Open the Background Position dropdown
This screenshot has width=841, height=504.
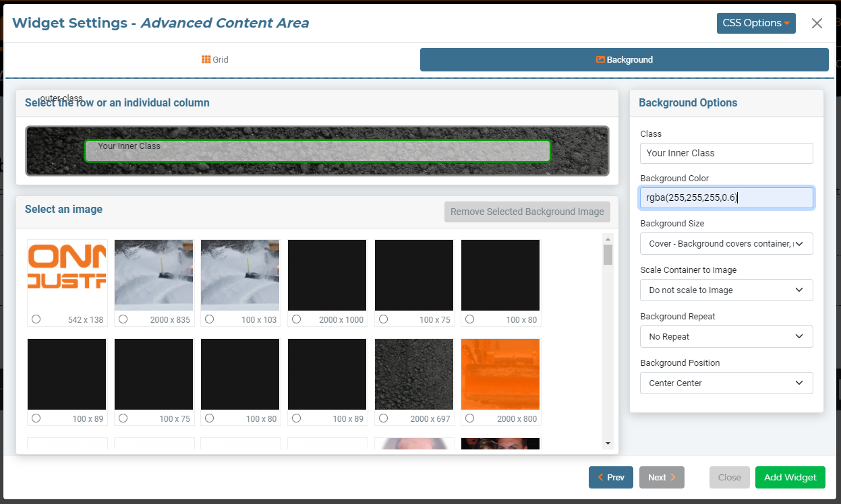point(726,383)
